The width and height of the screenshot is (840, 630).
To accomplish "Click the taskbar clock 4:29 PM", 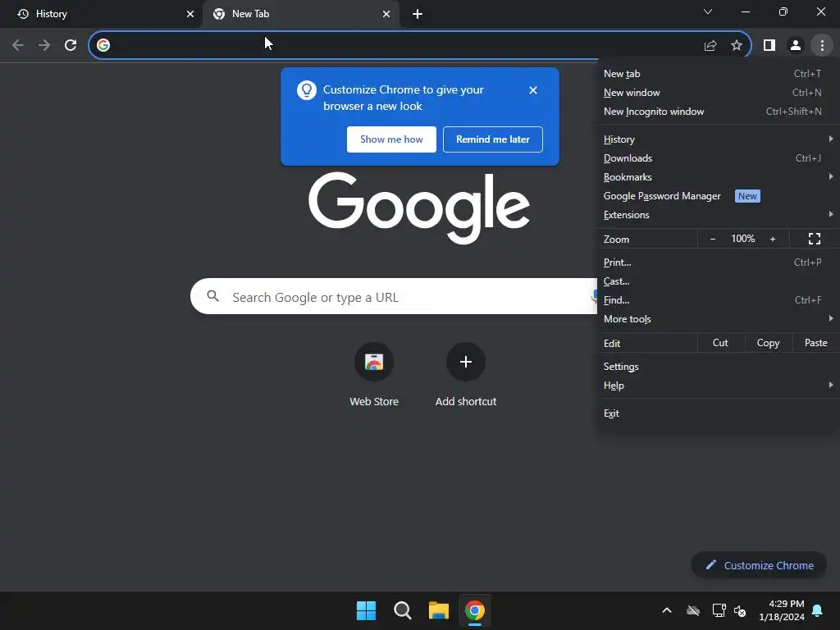I will (782, 610).
